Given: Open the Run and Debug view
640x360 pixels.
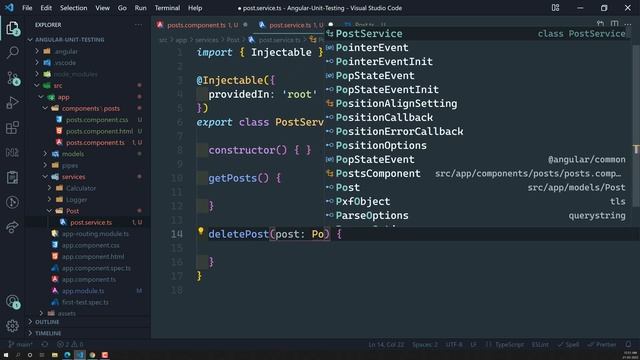Looking at the screenshot, I should [x=12, y=102].
